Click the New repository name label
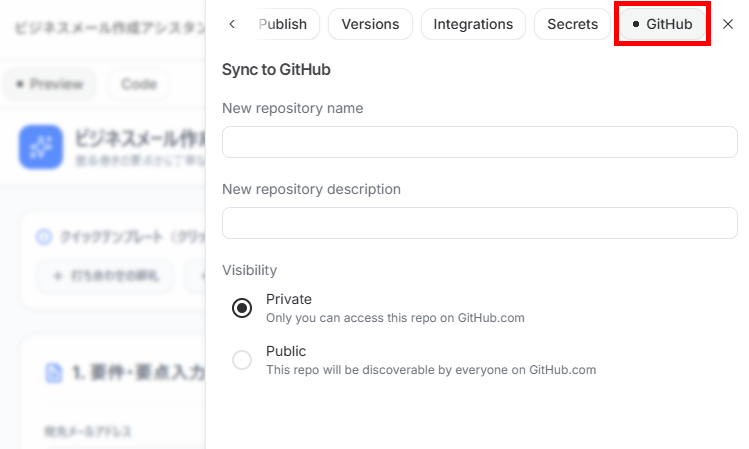 tap(292, 108)
